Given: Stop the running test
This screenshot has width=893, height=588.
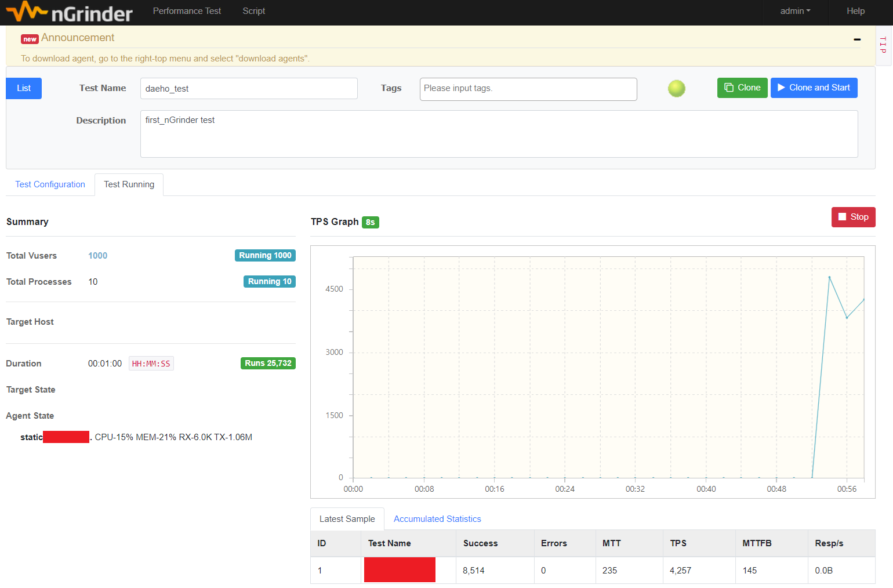Looking at the screenshot, I should [853, 217].
